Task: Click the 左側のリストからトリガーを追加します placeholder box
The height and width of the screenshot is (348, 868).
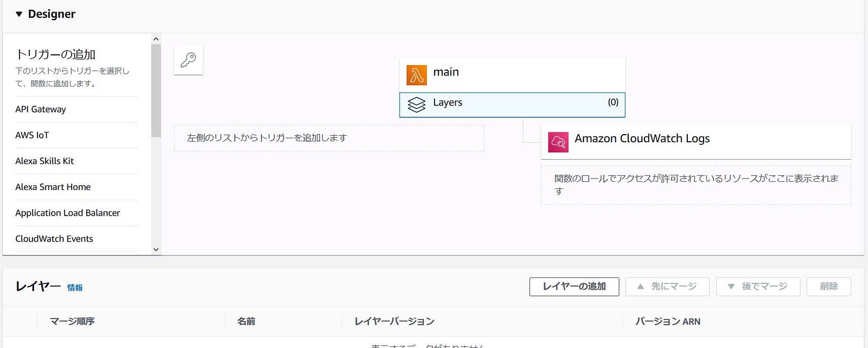Action: [329, 138]
